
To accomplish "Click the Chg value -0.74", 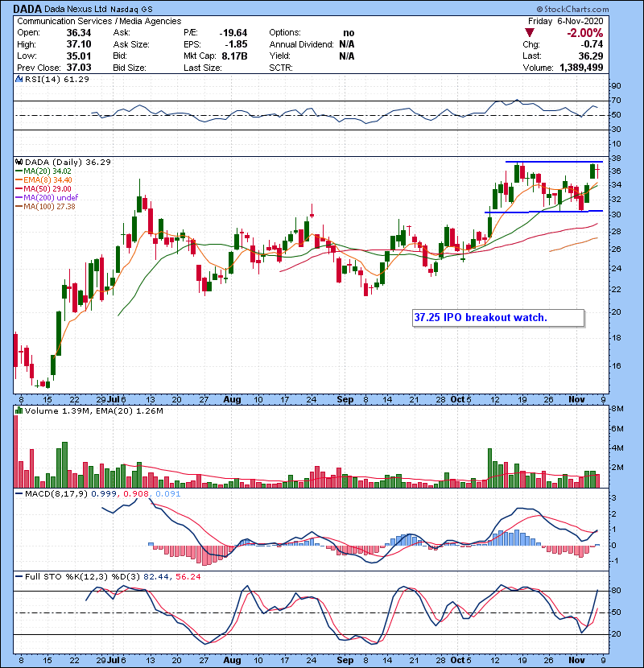I will tap(592, 44).
